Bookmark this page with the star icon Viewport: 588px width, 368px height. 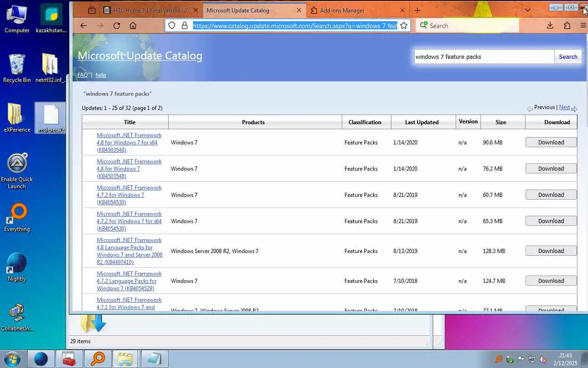(404, 26)
